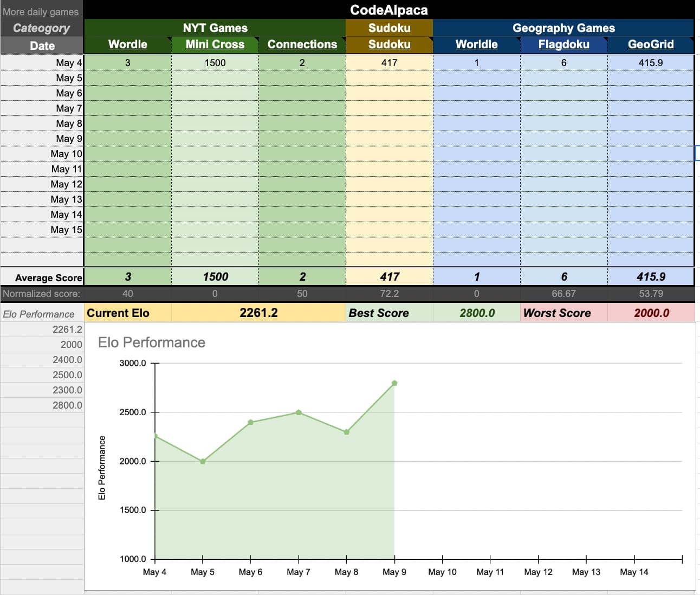Select the Geography Games category header
The image size is (700, 595).
563,28
